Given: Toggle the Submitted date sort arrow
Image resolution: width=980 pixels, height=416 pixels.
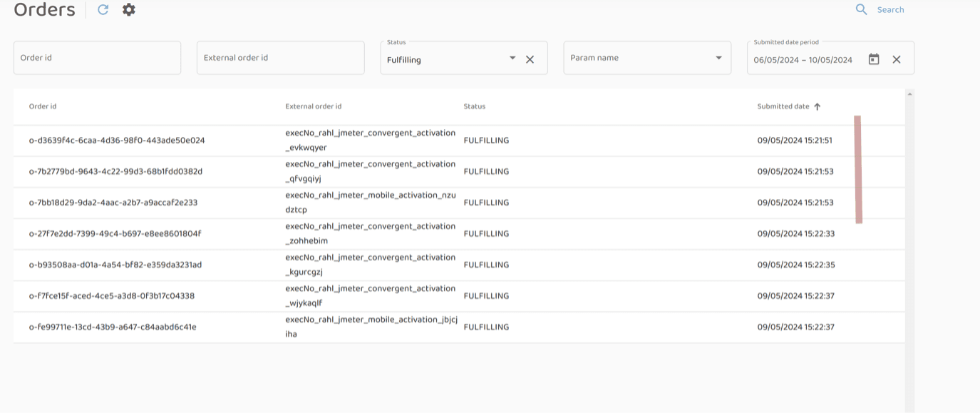Looking at the screenshot, I should (817, 107).
